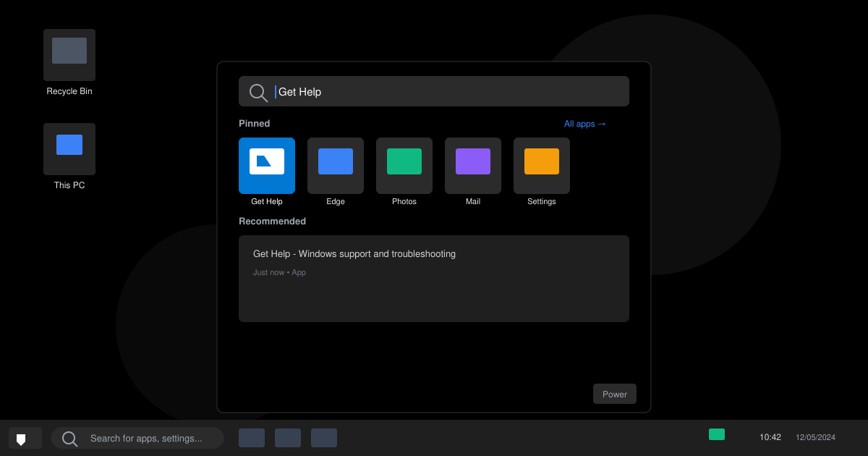The height and width of the screenshot is (456, 868).
Task: Click All apps link
Action: tap(585, 124)
